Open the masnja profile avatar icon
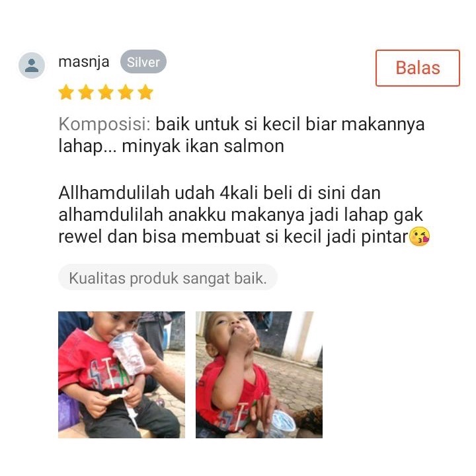 [x=32, y=65]
